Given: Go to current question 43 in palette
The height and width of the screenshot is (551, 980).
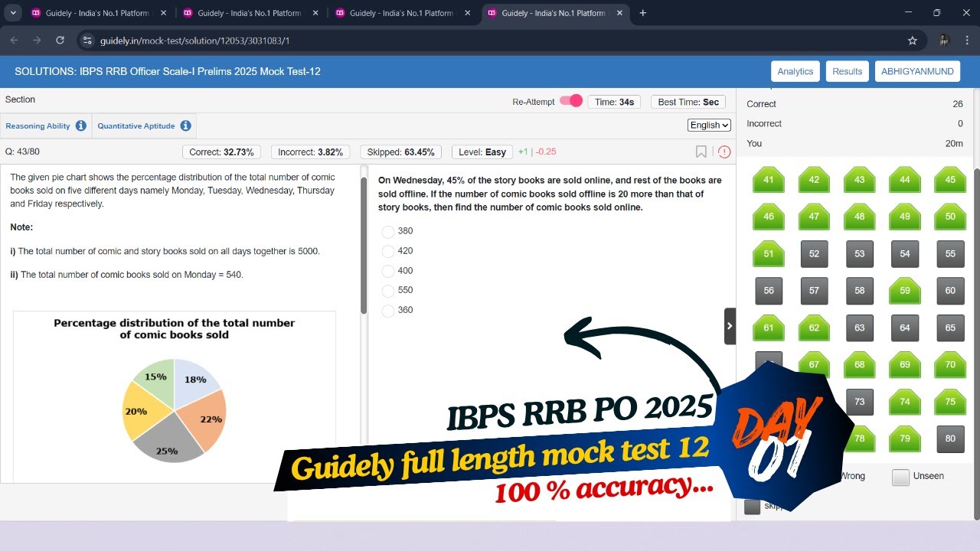Looking at the screenshot, I should click(860, 180).
